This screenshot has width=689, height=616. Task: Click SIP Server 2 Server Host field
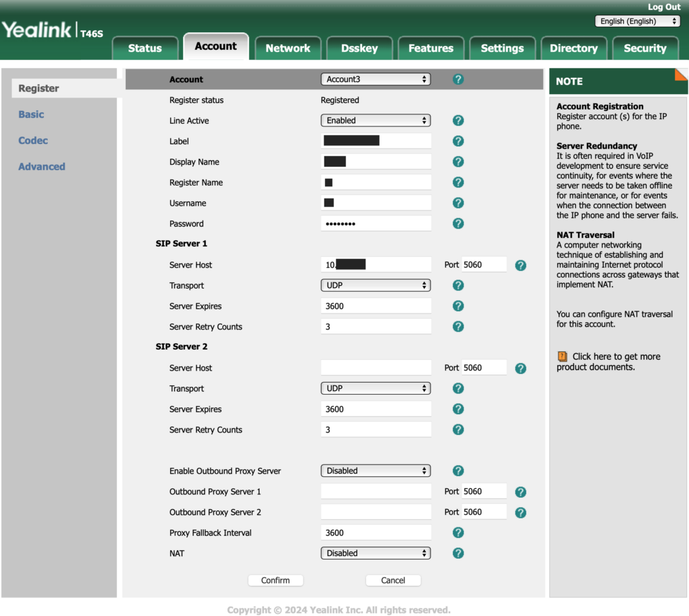pos(375,368)
